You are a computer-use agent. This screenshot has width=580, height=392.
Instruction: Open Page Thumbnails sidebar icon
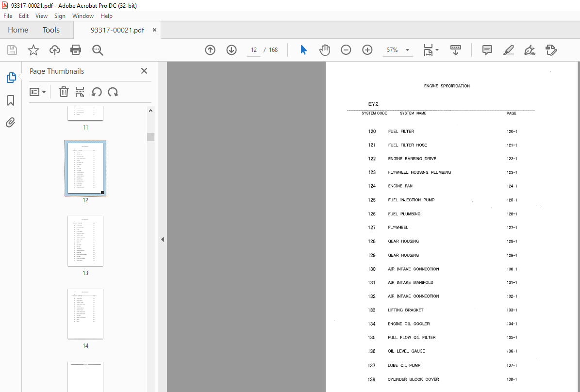tap(11, 78)
